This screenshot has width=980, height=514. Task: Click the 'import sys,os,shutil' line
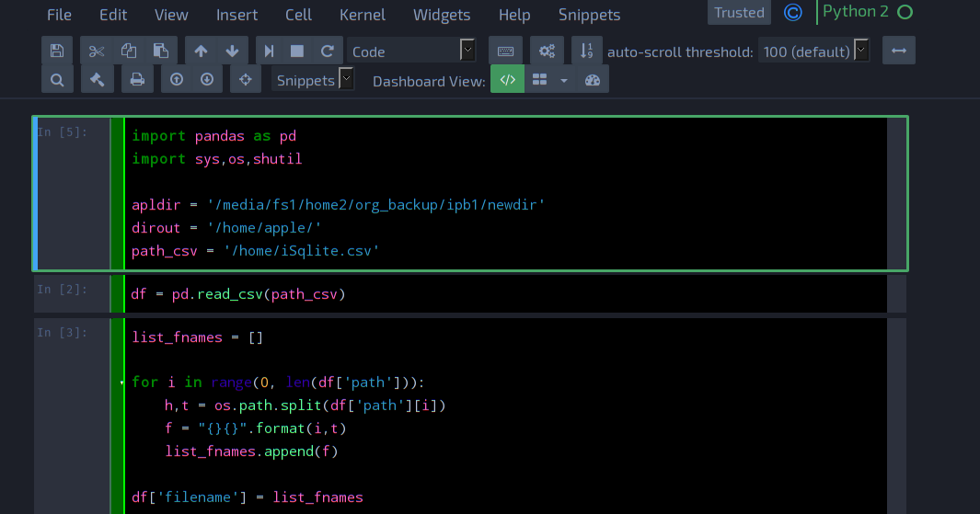tap(217, 159)
